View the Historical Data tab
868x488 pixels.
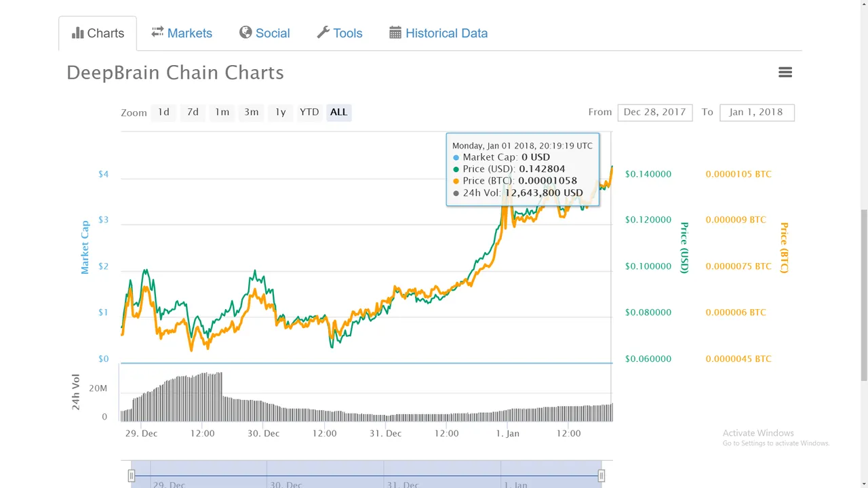[x=438, y=33]
